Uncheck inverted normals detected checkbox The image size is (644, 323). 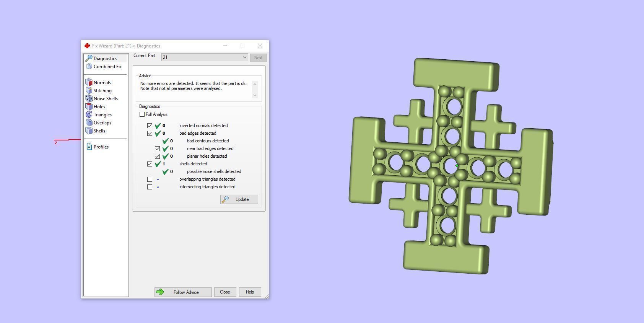pyautogui.click(x=150, y=126)
